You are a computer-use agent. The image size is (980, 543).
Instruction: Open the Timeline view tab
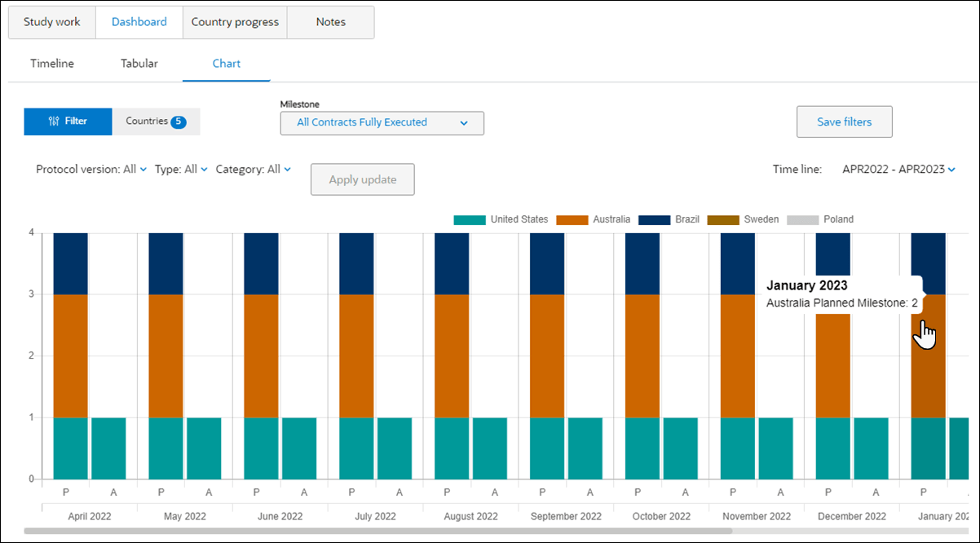52,63
